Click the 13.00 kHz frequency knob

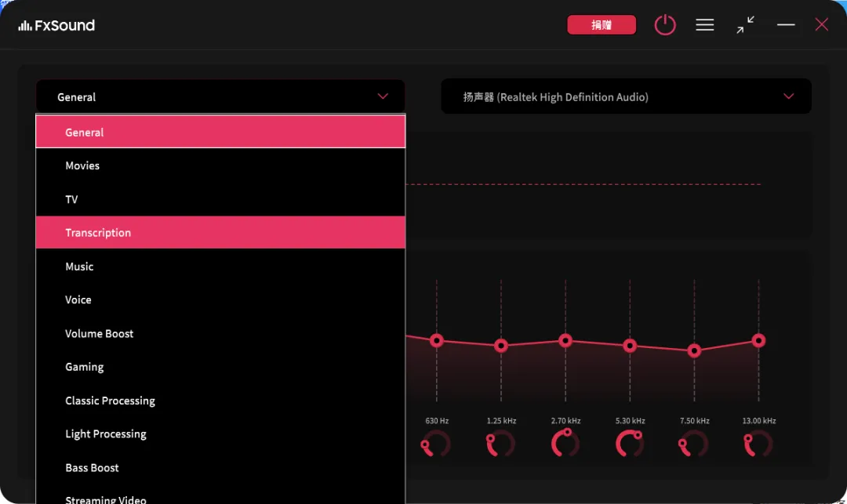pyautogui.click(x=758, y=444)
